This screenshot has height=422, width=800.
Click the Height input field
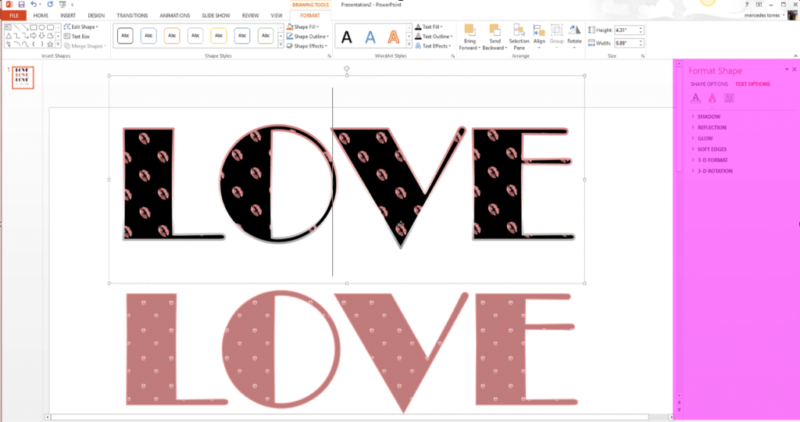[x=626, y=30]
